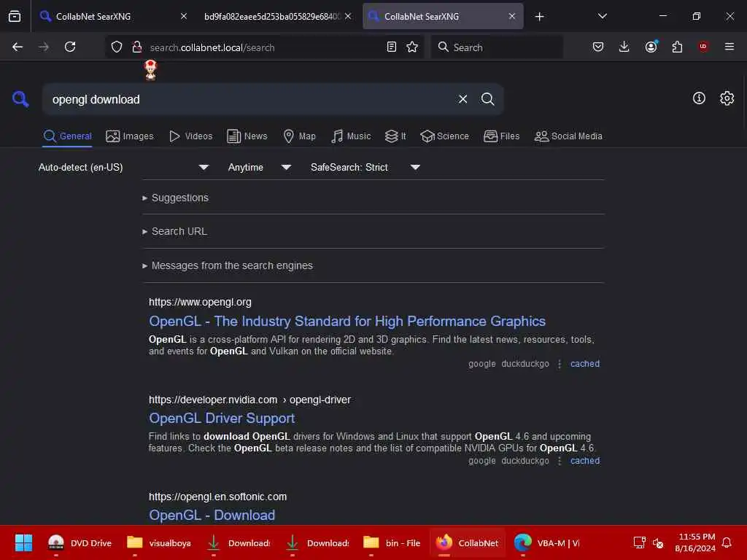Switch to the News category tab

coord(247,136)
